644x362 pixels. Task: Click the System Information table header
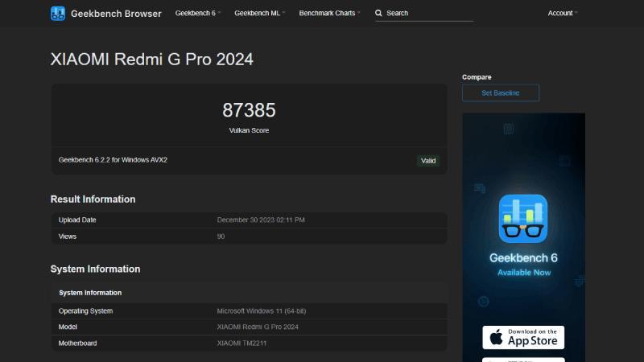point(90,293)
